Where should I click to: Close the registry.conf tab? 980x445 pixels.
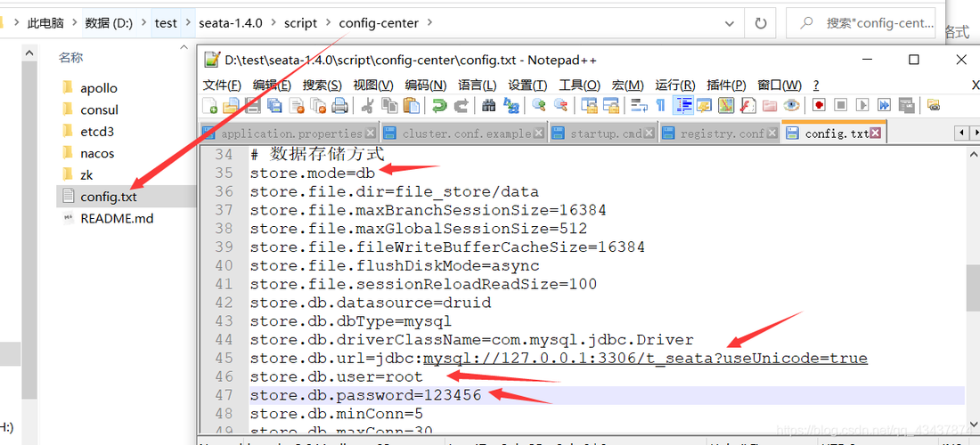772,133
